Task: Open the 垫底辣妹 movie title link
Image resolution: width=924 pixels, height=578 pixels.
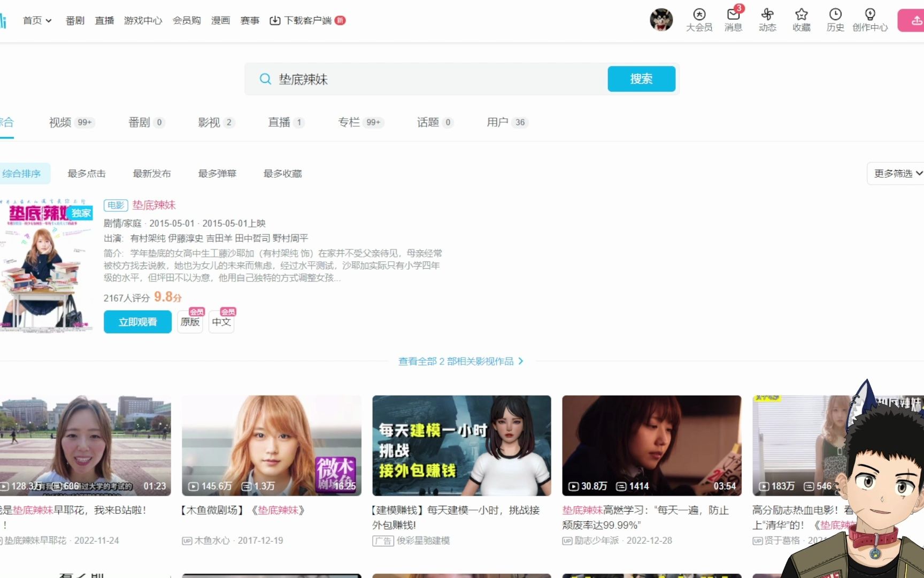Action: [154, 205]
